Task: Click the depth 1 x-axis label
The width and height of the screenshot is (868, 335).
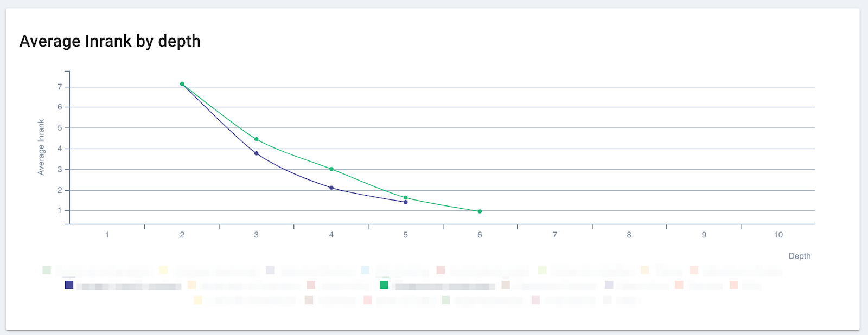Action: pyautogui.click(x=107, y=235)
